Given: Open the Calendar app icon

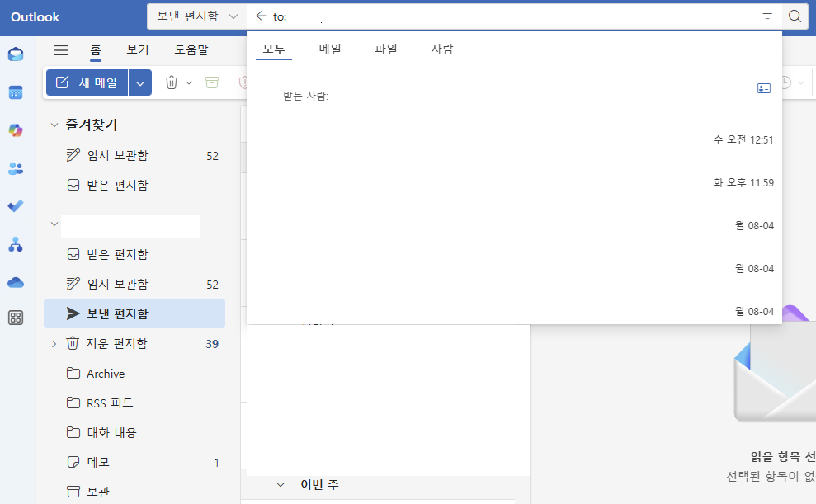Looking at the screenshot, I should [x=15, y=92].
